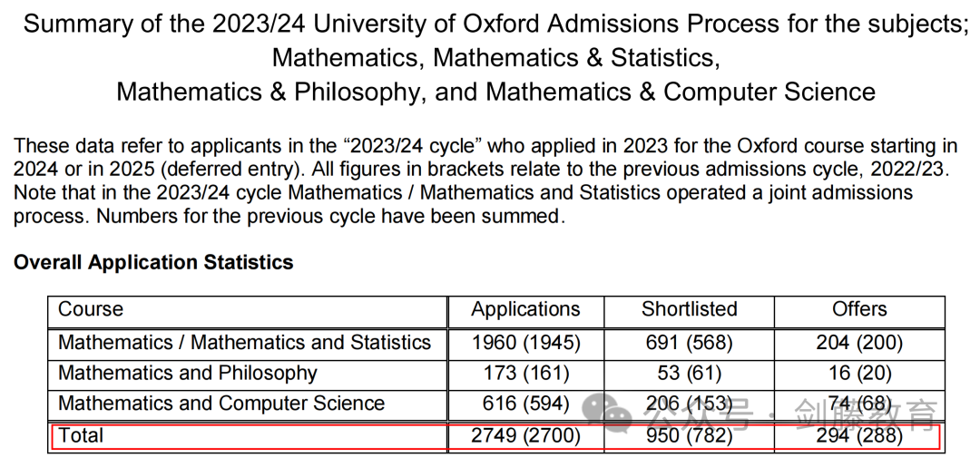Click the 16 (20) offers cell
The width and height of the screenshot is (980, 467).
tap(859, 374)
